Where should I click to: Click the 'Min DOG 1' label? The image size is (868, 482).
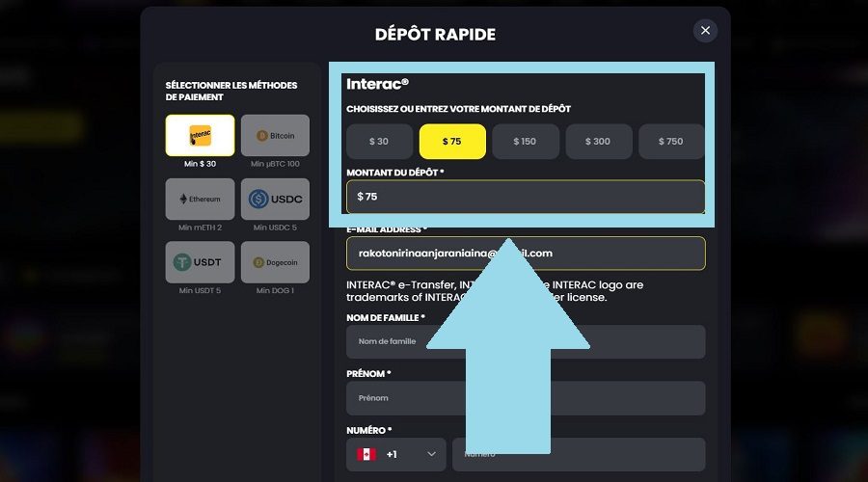coord(275,290)
